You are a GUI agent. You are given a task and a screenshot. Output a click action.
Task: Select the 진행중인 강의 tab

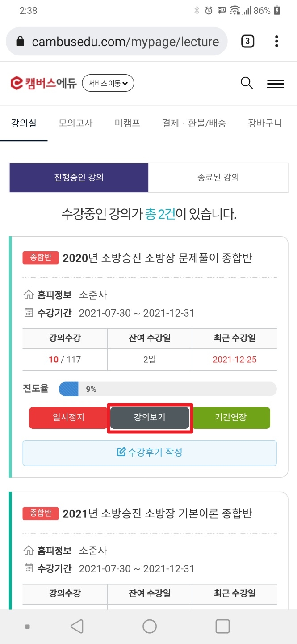point(79,178)
